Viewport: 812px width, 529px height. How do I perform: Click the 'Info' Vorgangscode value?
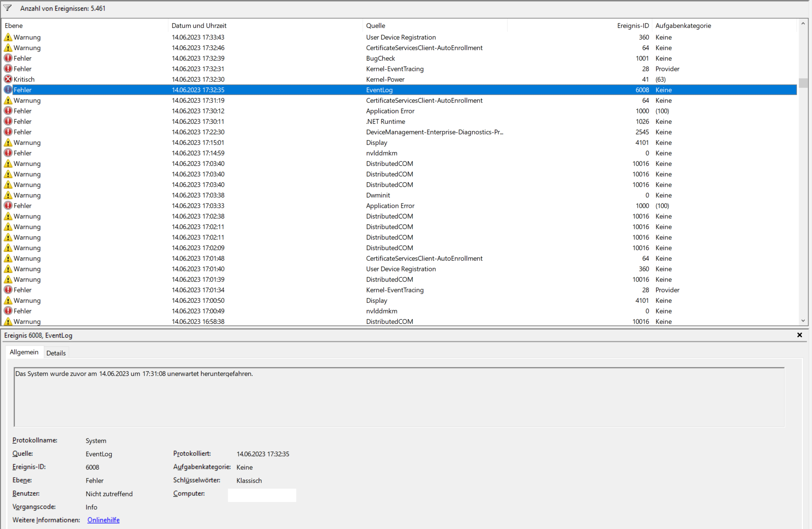tap(91, 507)
